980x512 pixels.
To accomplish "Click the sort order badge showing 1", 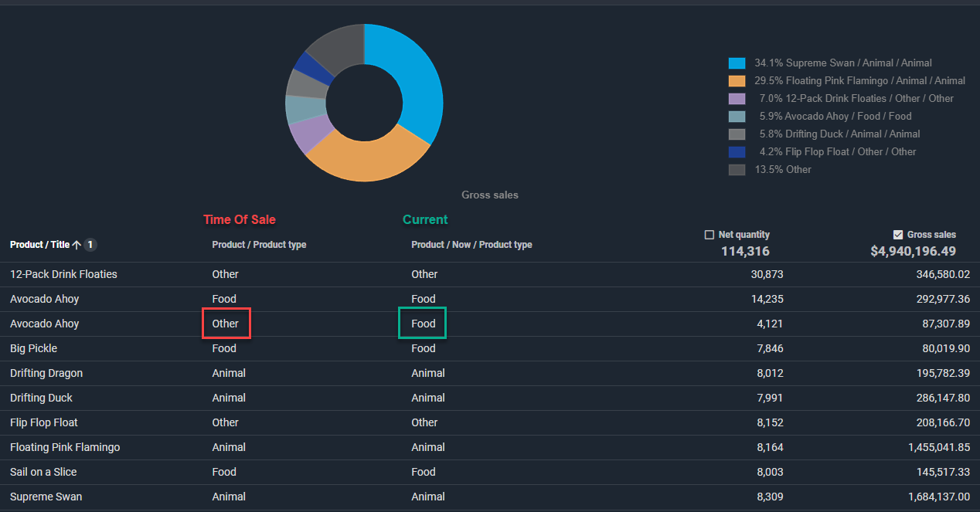I will tap(90, 245).
